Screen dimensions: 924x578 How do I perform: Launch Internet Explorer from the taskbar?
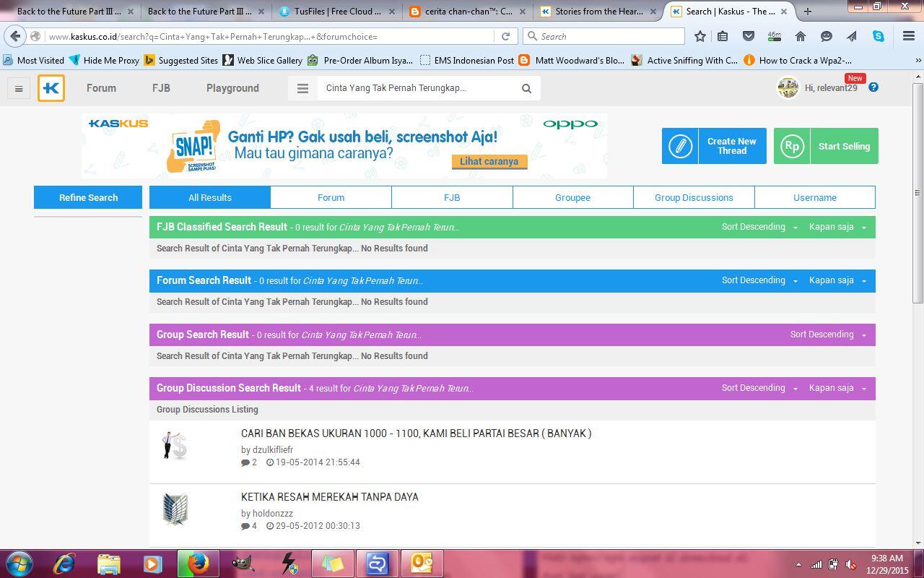click(x=64, y=563)
